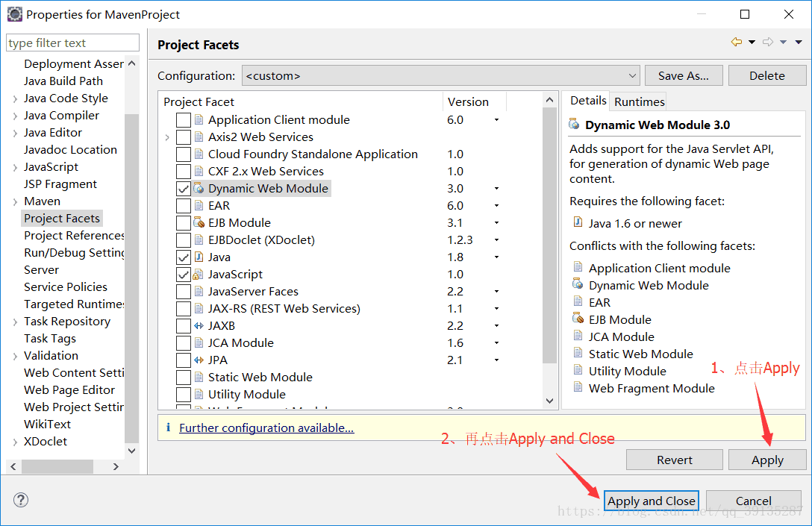
Task: Click the Forward arrow navigation icon
Action: tap(768, 42)
